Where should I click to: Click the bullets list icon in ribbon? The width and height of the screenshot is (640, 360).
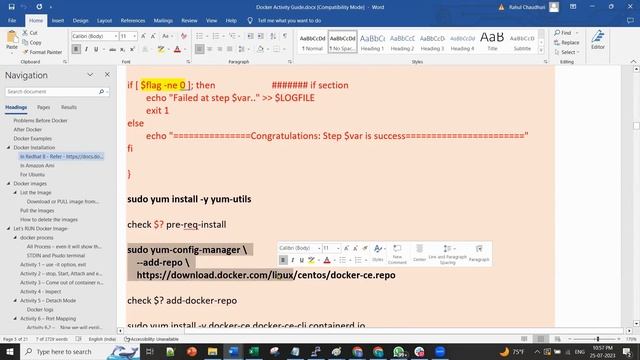coord(200,36)
